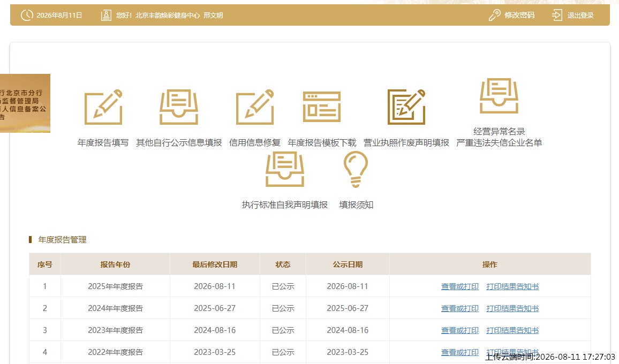Image resolution: width=619 pixels, height=364 pixels.
Task: Open the 其他自行公示信息填报 tray icon
Action: (x=179, y=107)
